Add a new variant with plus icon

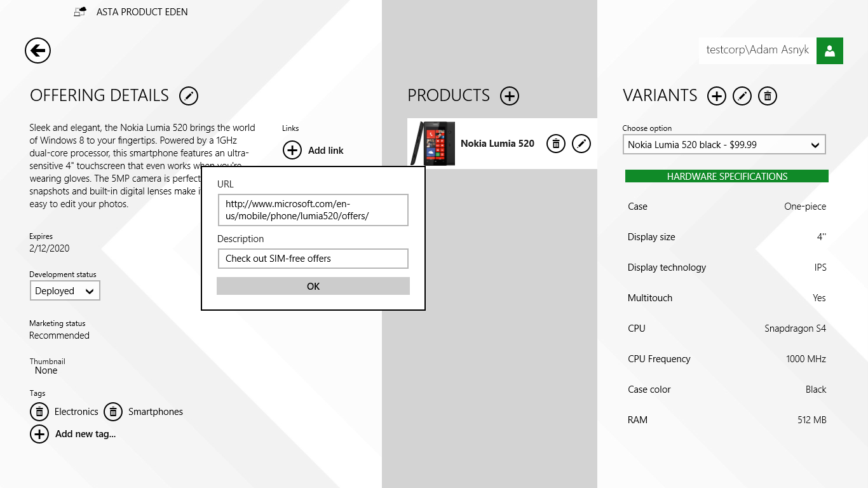point(717,96)
